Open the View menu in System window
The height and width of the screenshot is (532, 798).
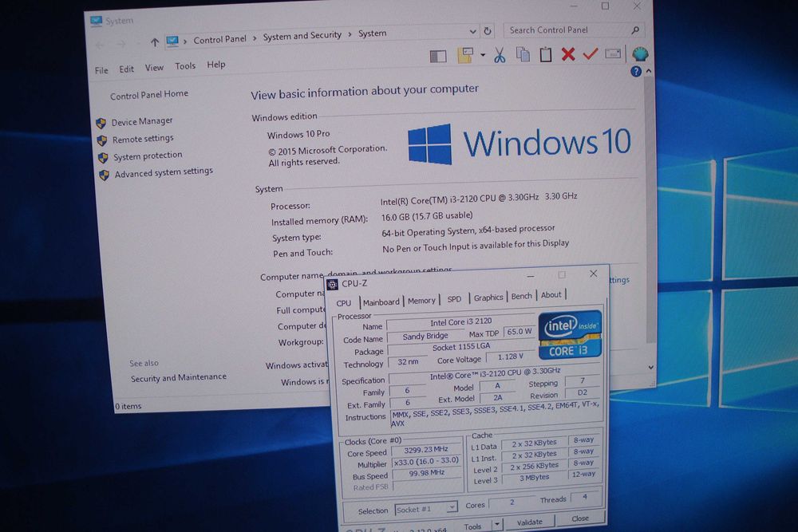tap(154, 67)
